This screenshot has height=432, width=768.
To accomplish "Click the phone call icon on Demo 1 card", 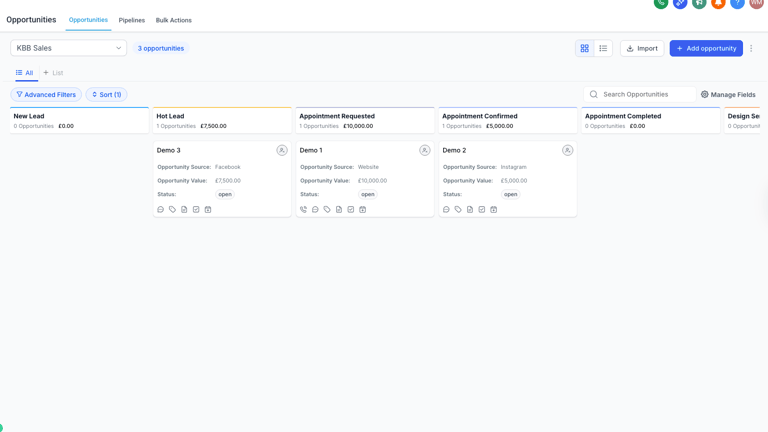I will 304,210.
